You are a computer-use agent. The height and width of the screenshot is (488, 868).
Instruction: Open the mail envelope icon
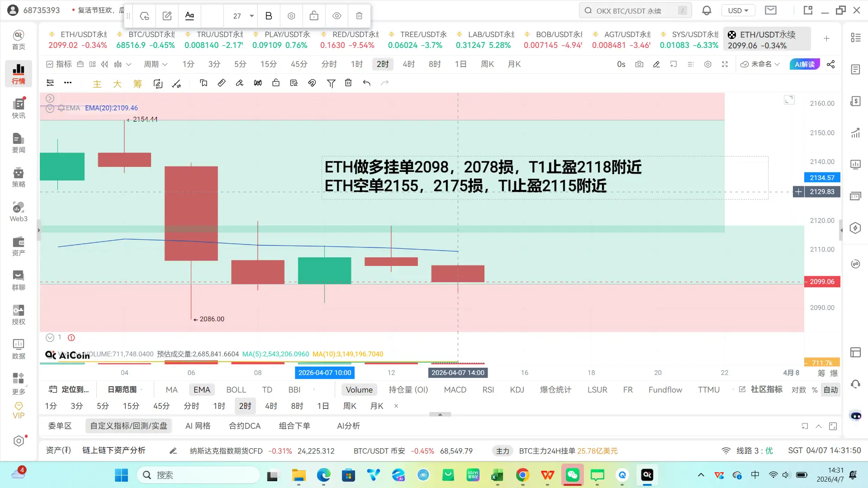pos(771,10)
